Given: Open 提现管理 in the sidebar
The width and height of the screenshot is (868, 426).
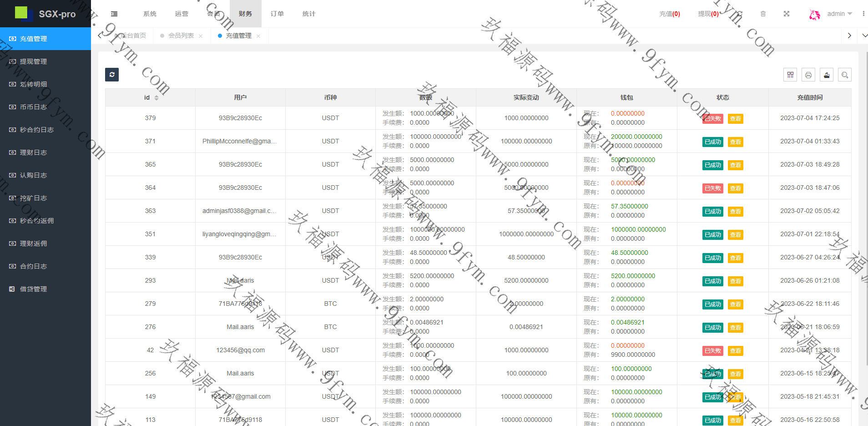Looking at the screenshot, I should [33, 61].
